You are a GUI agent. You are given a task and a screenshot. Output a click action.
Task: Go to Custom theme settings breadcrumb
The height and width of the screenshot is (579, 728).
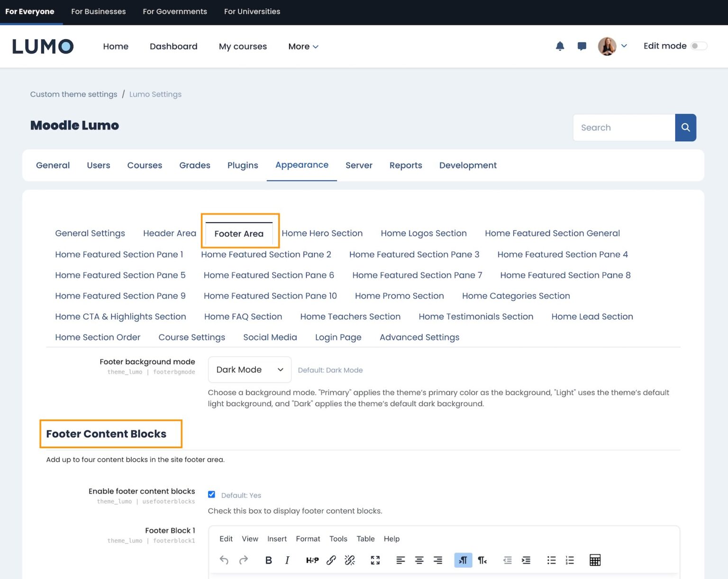(73, 94)
